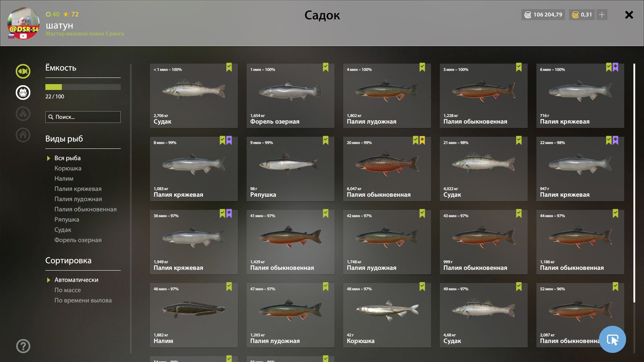The width and height of the screenshot is (644, 362).
Task: Click the plus icon to add gold
Action: click(x=602, y=15)
